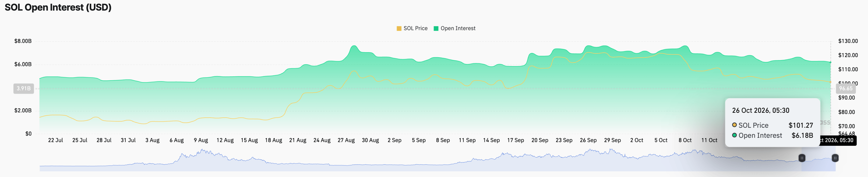The height and width of the screenshot is (177, 868).
Task: Click the tooltip SOL Price value $101.27
Action: 801,125
